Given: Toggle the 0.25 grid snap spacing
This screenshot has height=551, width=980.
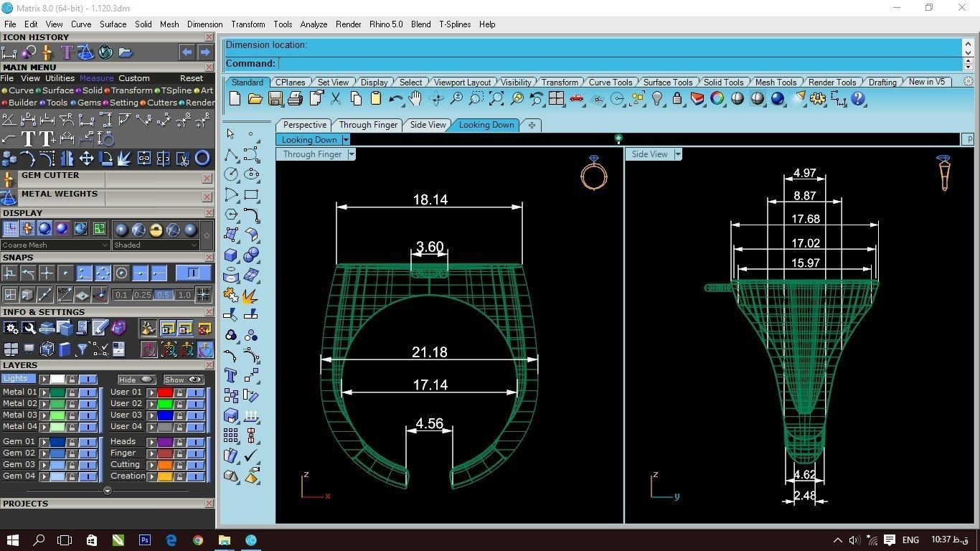Looking at the screenshot, I should pos(142,295).
